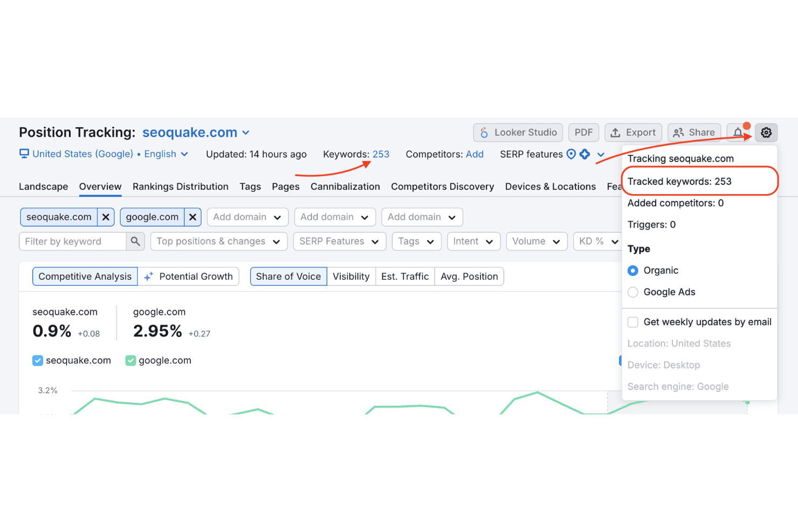Uncheck google.com in chart legend

[130, 361]
